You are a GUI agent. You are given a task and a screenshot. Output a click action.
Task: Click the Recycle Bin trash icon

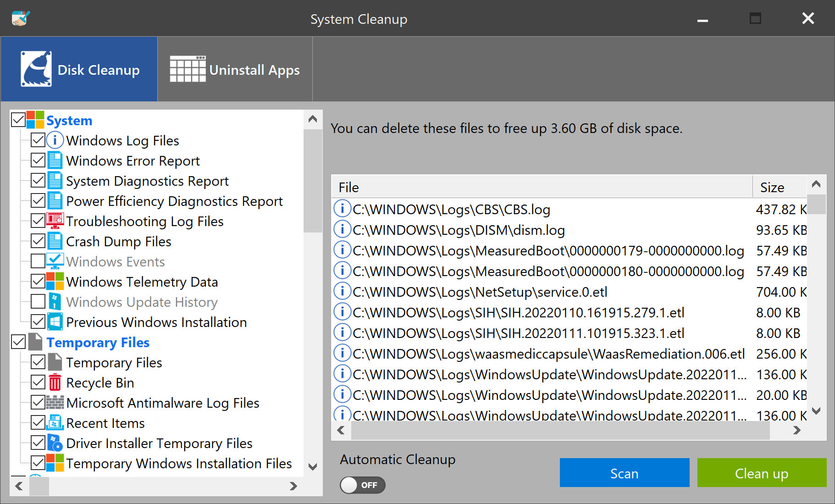pyautogui.click(x=55, y=382)
